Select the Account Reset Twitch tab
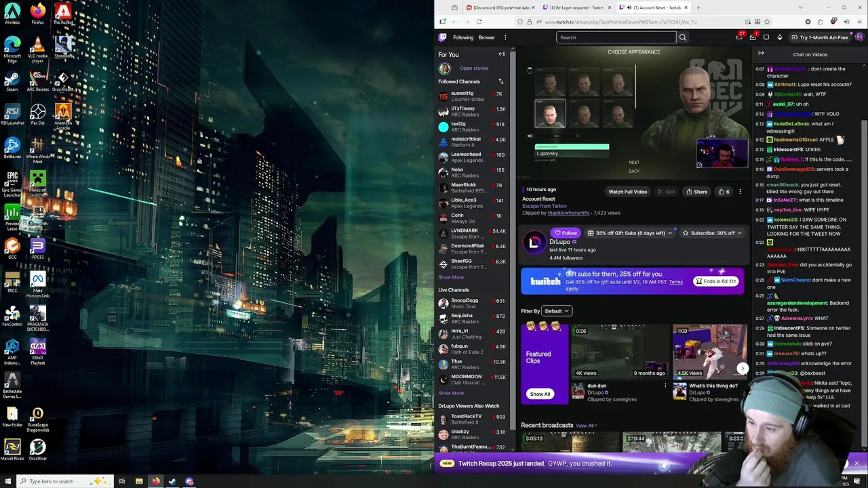This screenshot has height=488, width=868. coord(654,7)
